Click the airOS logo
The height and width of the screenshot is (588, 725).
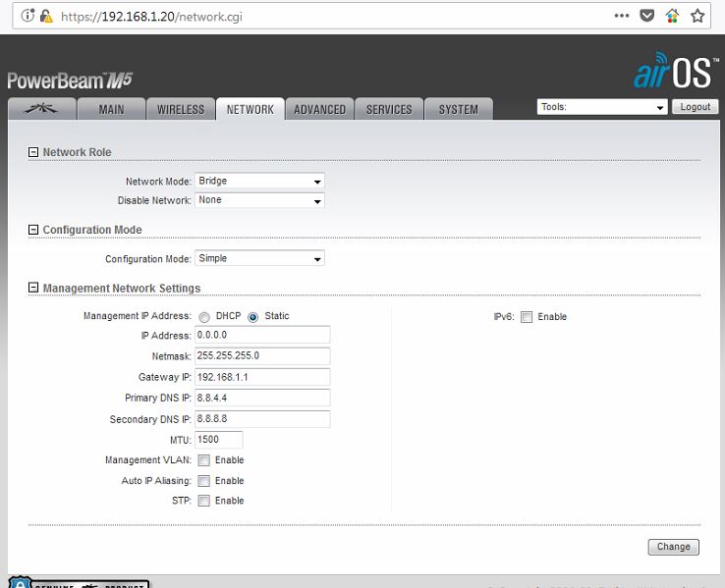click(676, 71)
